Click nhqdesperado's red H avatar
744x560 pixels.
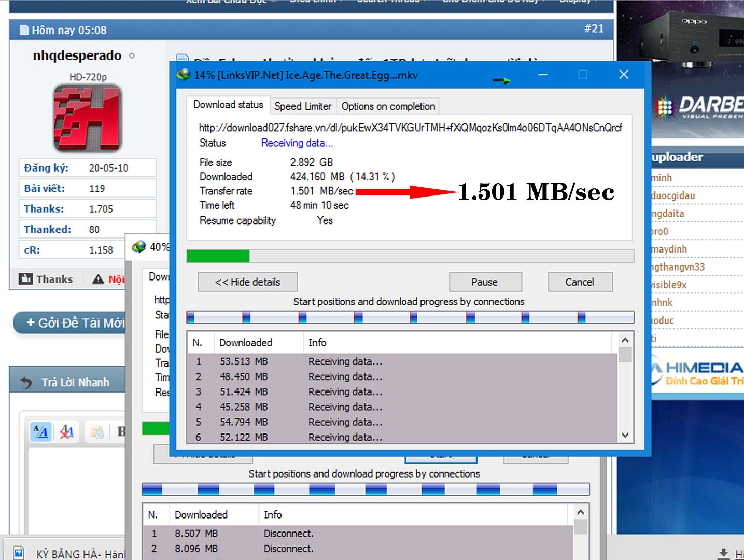[x=88, y=119]
